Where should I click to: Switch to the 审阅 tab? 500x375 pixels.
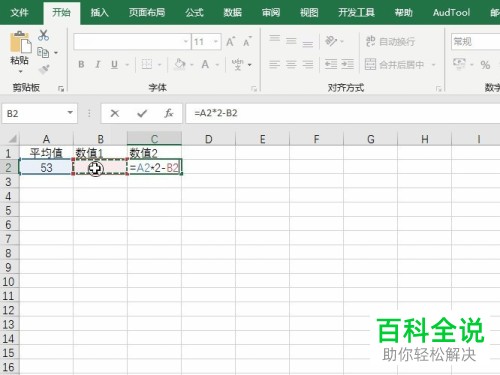point(271,13)
